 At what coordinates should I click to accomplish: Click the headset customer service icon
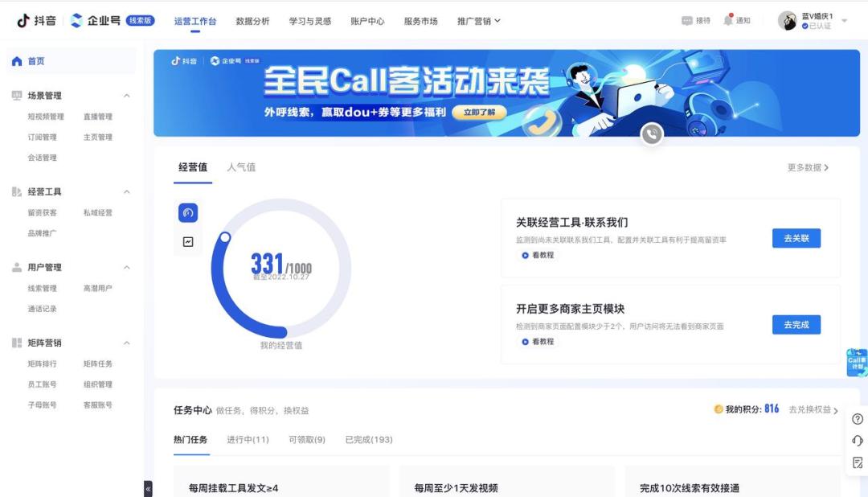(x=859, y=439)
